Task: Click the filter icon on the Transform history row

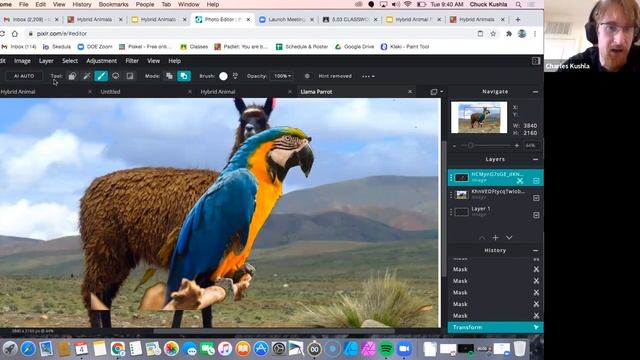Action: pyautogui.click(x=536, y=327)
